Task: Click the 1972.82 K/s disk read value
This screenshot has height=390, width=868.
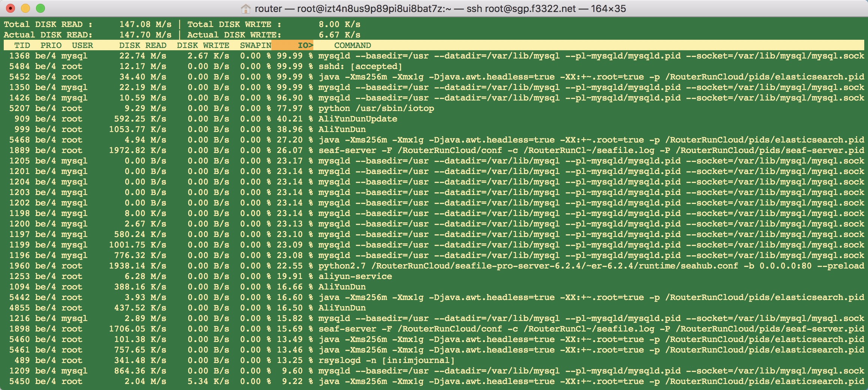Action: point(138,150)
